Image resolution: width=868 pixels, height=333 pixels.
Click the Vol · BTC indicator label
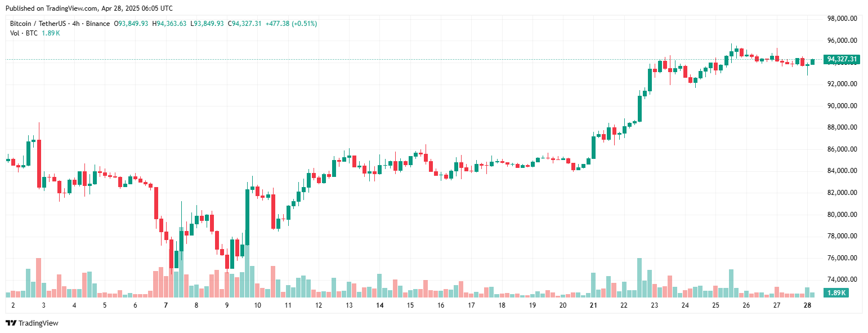pyautogui.click(x=23, y=33)
